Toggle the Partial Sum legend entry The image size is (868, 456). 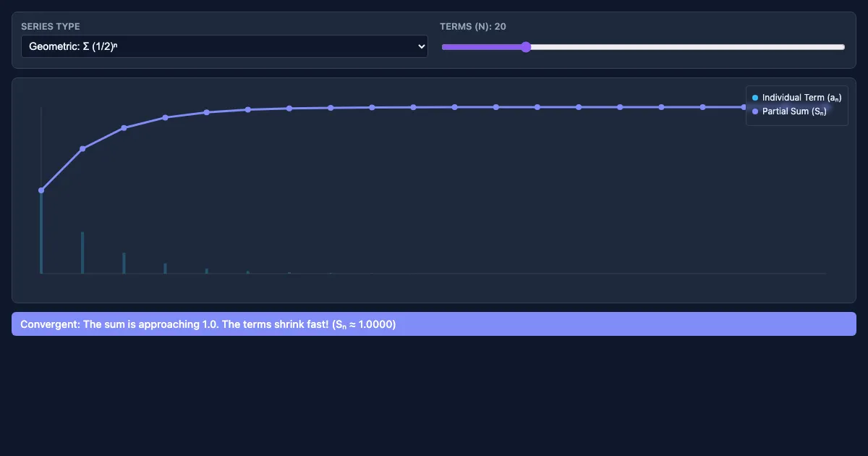click(x=789, y=111)
